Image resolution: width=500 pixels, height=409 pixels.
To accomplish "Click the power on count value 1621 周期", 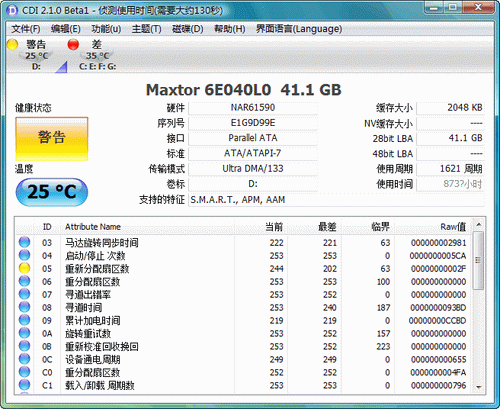I will click(x=450, y=169).
